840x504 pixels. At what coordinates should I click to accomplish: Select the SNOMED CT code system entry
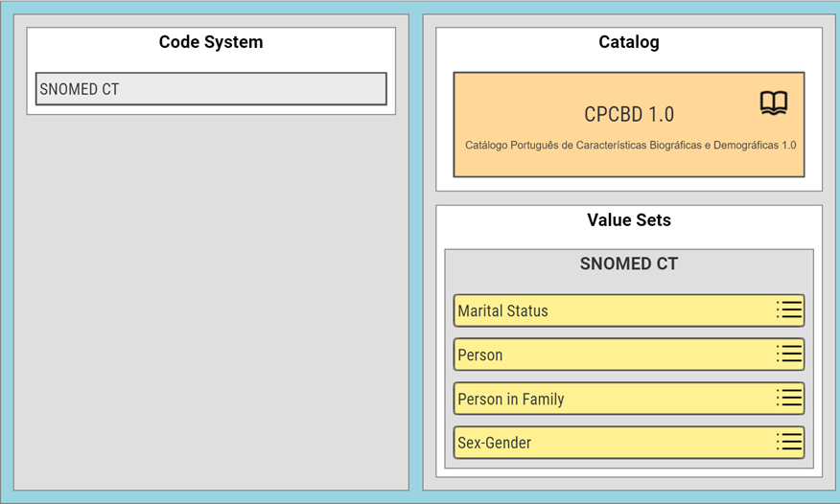(211, 89)
